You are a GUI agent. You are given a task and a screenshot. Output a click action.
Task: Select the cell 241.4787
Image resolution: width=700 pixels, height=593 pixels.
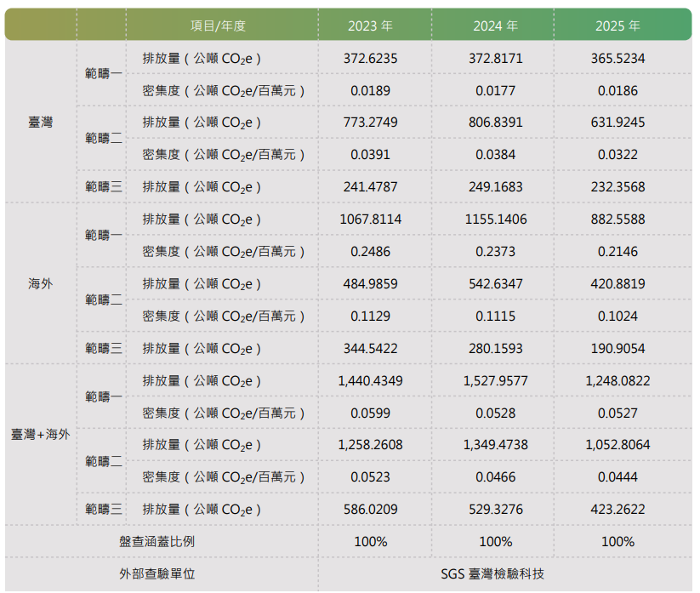pyautogui.click(x=370, y=186)
